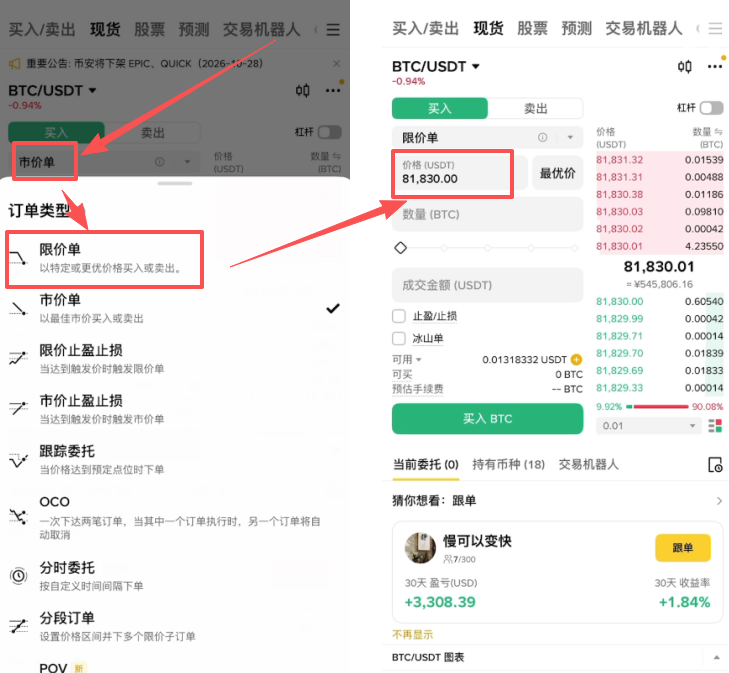Click yellow 跟单 button
The width and height of the screenshot is (729, 673).
point(683,548)
